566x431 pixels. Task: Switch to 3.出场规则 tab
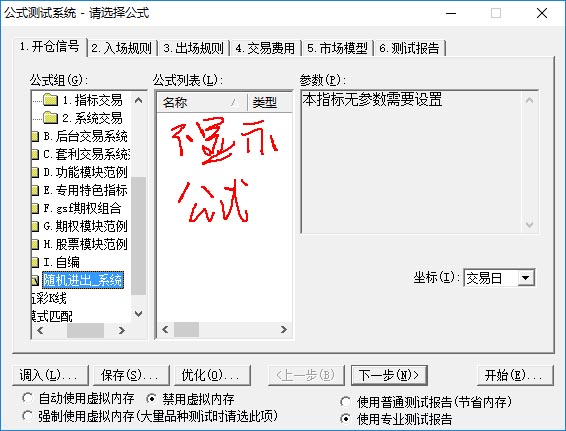coord(194,48)
